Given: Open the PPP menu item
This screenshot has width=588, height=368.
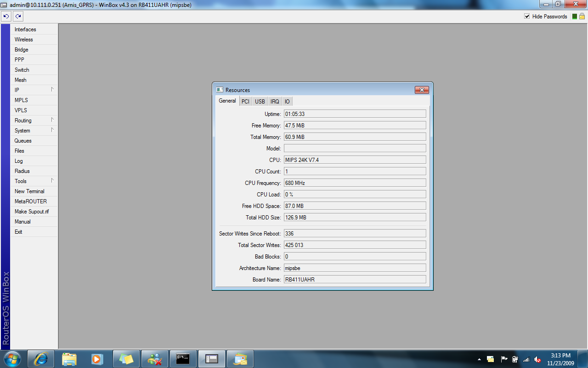Looking at the screenshot, I should coord(34,60).
